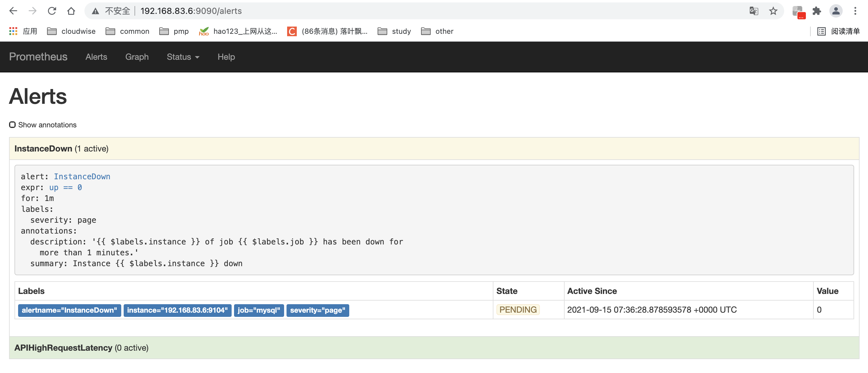Screen dimensions: 868x373
Task: Click the Prometheus brand link
Action: click(38, 57)
